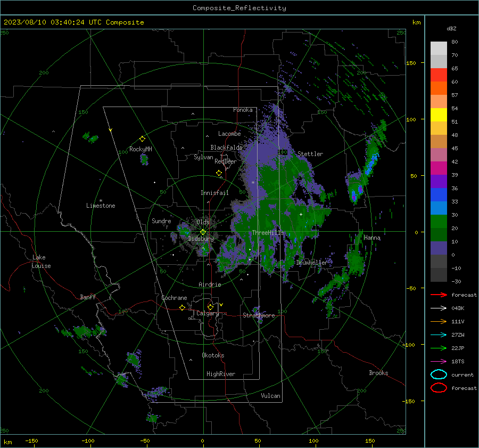Screen dimensions: 479x448
Task: Click the ThreeHills town label
Action: (x=268, y=233)
